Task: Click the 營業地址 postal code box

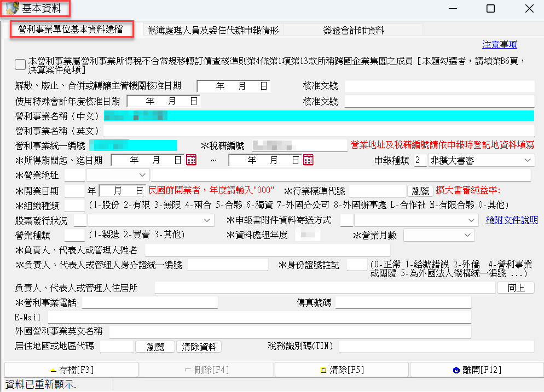Action: 74,175
